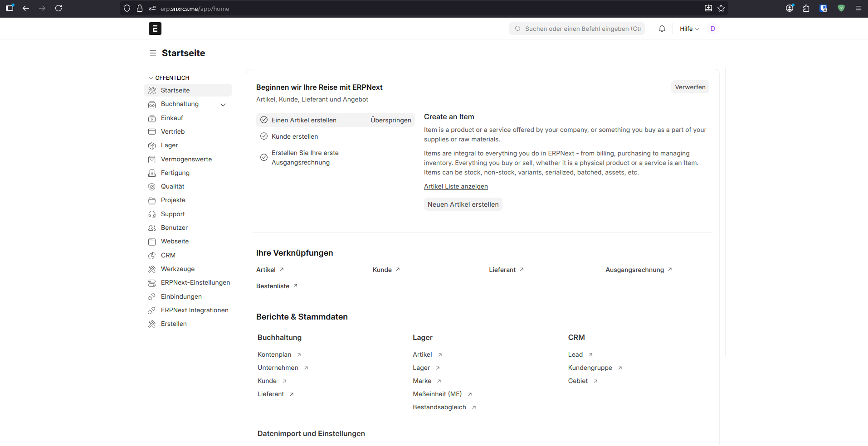Click Überspringen to skip step
Viewport: 868px width, 446px height.
391,120
